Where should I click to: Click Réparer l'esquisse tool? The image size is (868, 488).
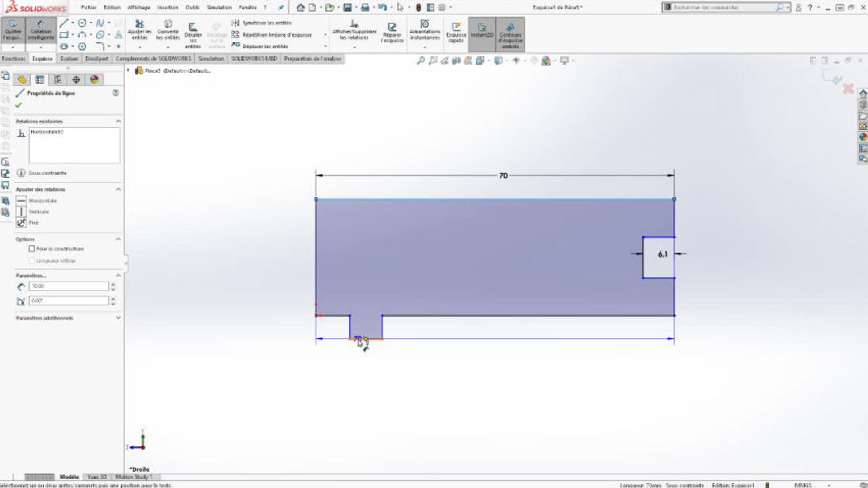(x=392, y=33)
